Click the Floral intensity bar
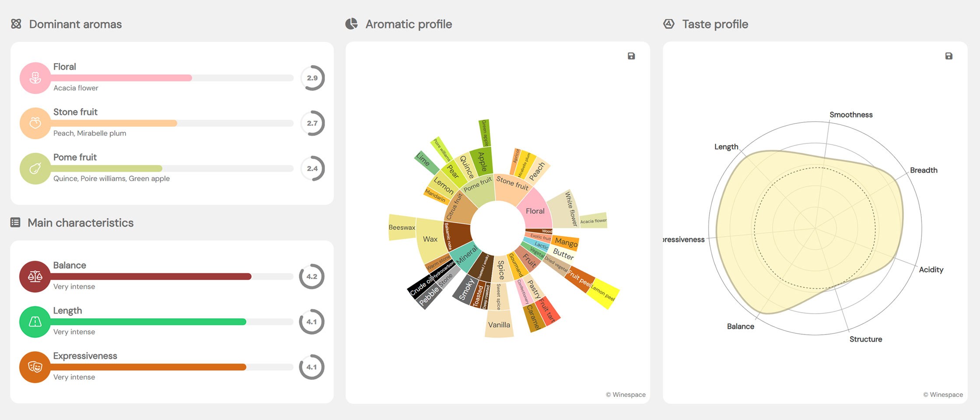Screen dimensions: 980x420 click(171, 78)
